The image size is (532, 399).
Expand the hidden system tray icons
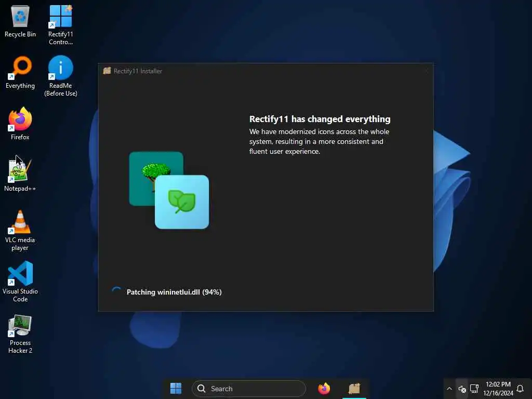tap(449, 389)
